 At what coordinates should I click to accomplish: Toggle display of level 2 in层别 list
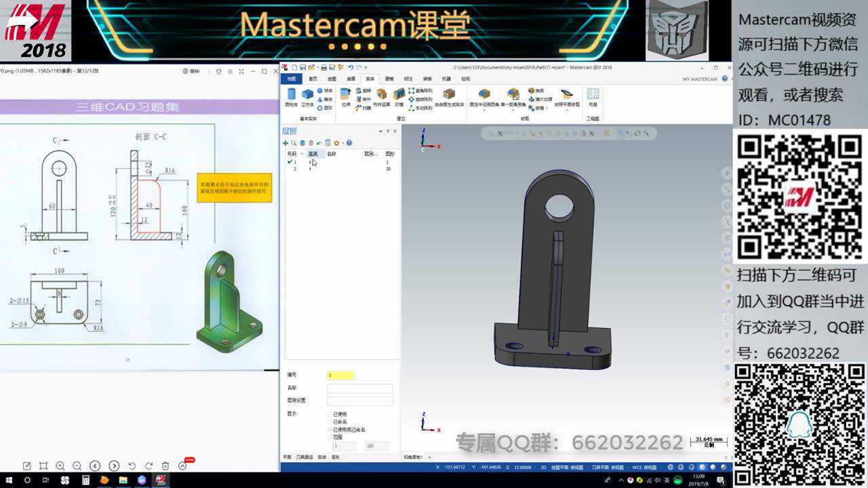[290, 169]
